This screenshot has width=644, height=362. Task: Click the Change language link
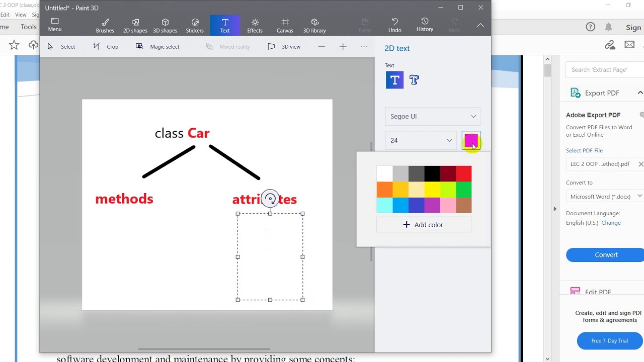point(611,223)
